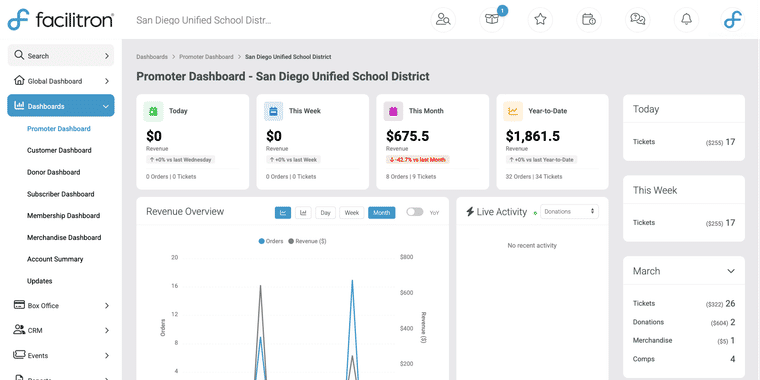Expand the Events chevron

(x=107, y=355)
